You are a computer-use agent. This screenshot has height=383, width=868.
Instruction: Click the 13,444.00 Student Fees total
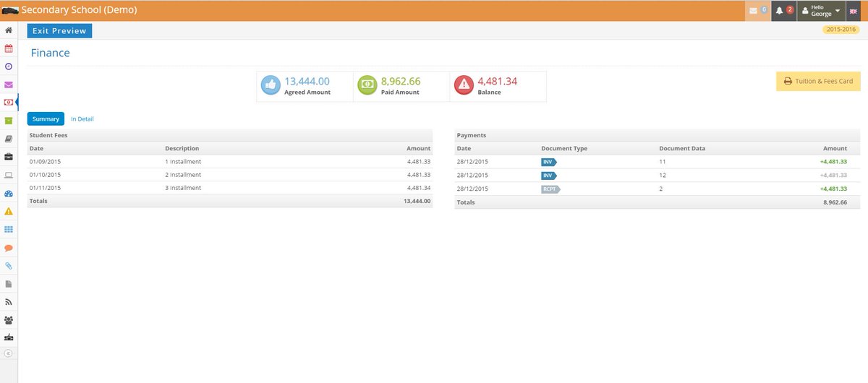click(x=417, y=201)
